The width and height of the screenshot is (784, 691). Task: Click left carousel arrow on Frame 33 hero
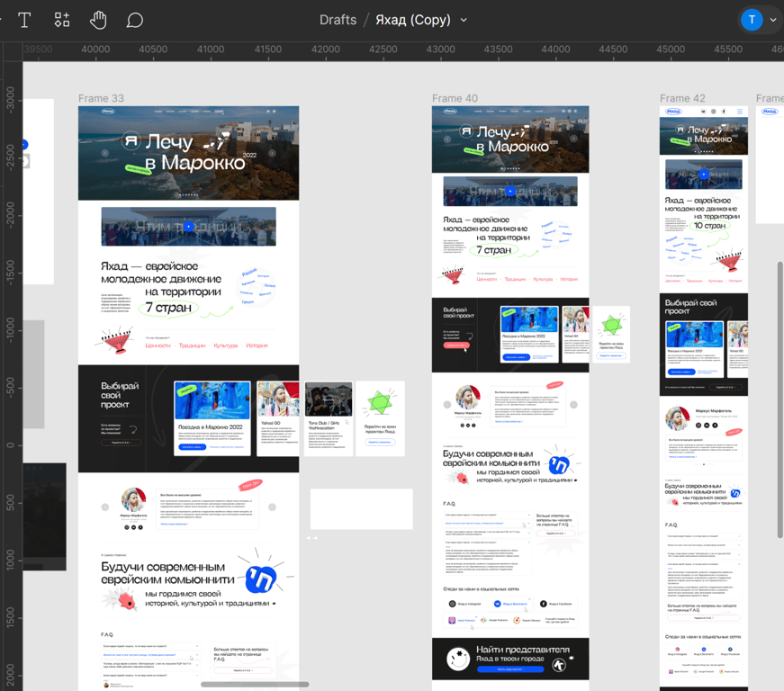(105, 153)
